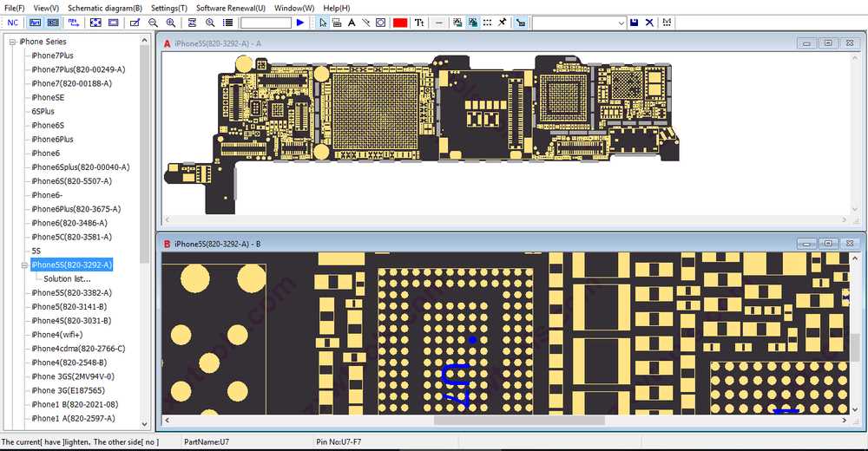Minimize the iPhone5S(820-3292-A) - B window

click(x=806, y=244)
